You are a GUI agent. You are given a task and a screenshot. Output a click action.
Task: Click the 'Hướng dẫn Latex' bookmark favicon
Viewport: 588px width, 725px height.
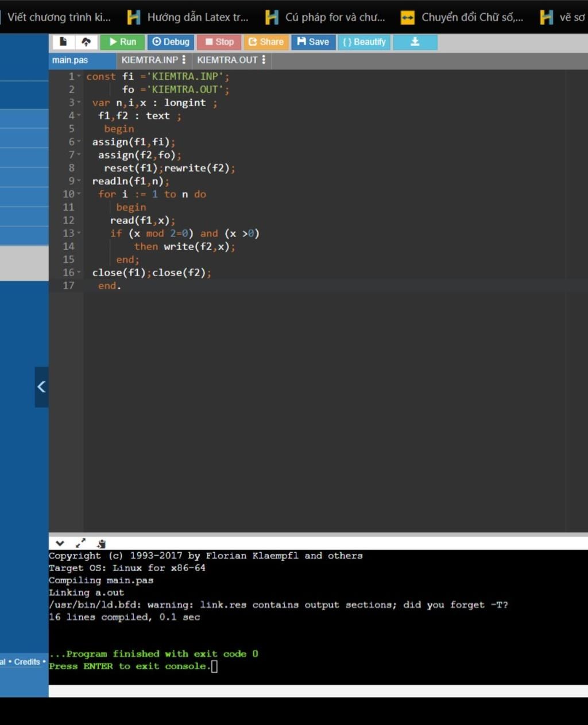pyautogui.click(x=134, y=18)
